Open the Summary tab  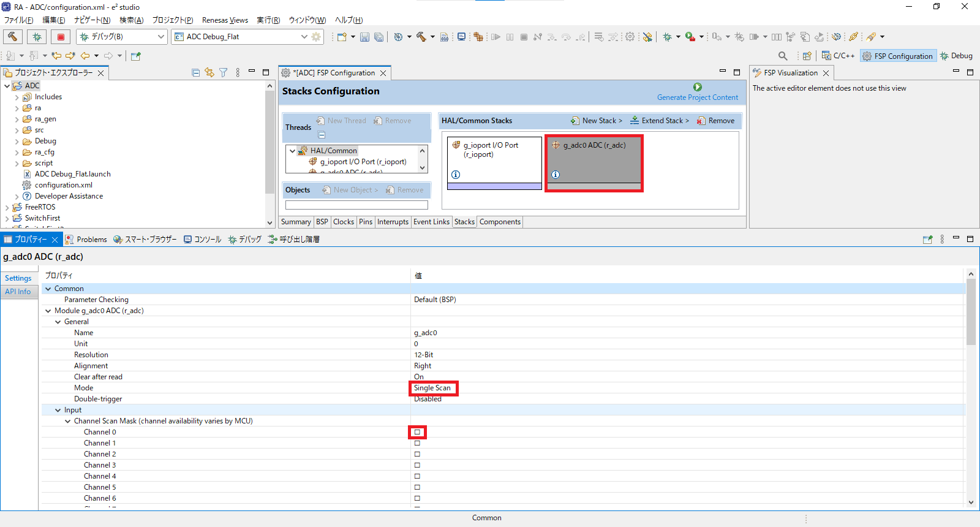(296, 222)
